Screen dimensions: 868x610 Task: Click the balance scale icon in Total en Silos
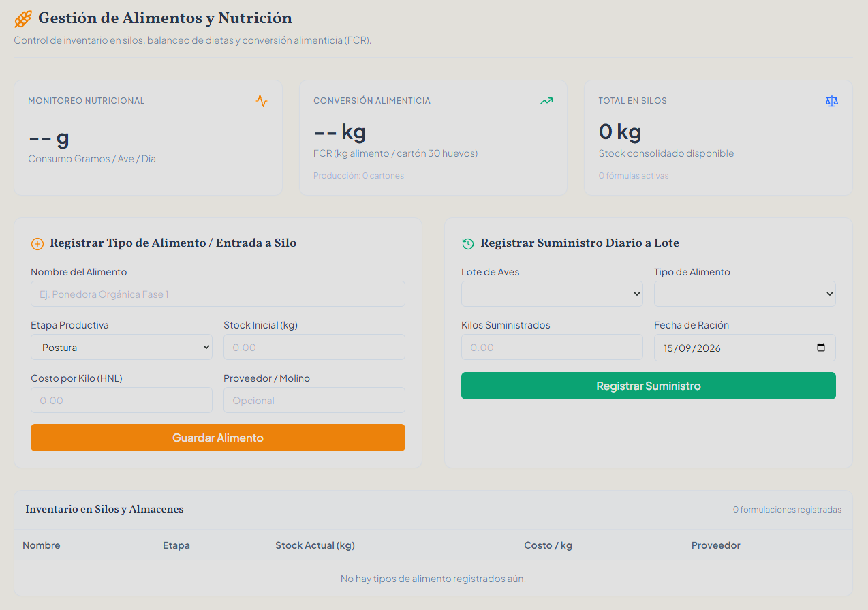832,101
